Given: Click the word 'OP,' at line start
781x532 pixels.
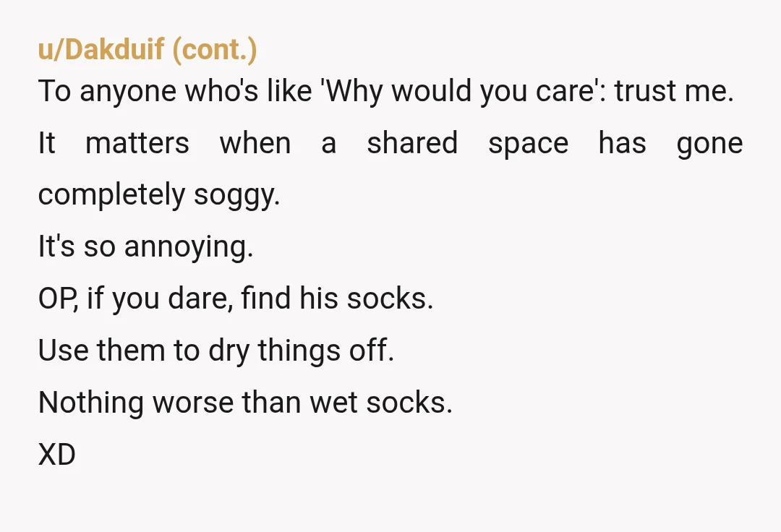Looking at the screenshot, I should (59, 299).
